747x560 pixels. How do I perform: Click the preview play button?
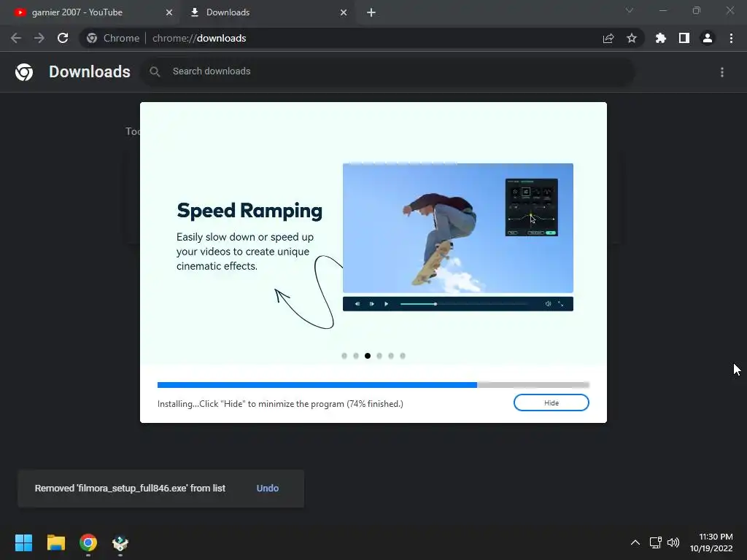[387, 304]
